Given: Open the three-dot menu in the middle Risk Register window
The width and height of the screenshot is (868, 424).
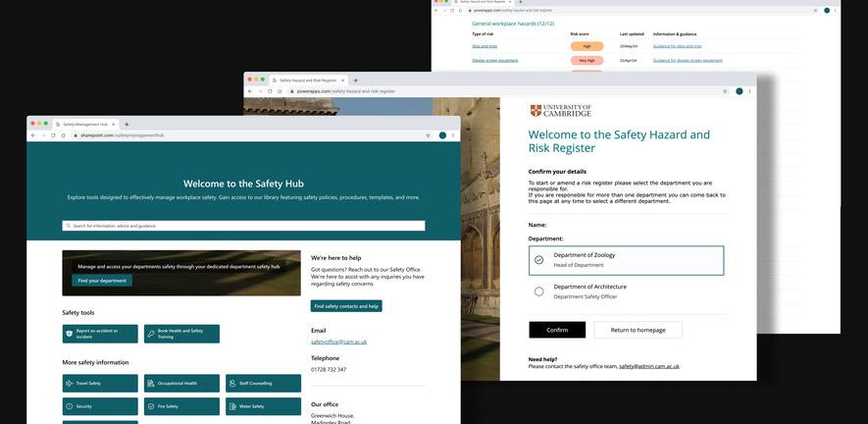Looking at the screenshot, I should pos(750,91).
